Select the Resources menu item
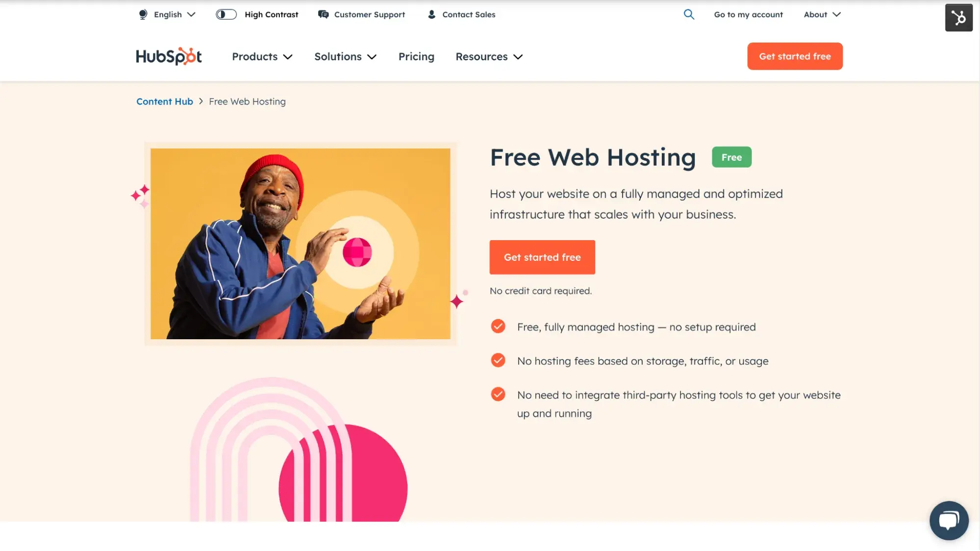Image resolution: width=980 pixels, height=551 pixels. [489, 56]
